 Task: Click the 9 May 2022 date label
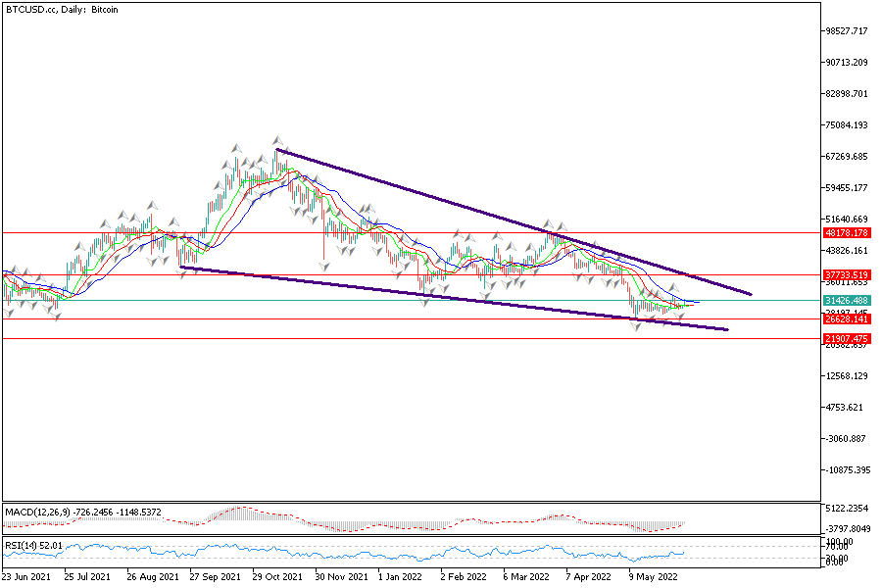point(653,577)
